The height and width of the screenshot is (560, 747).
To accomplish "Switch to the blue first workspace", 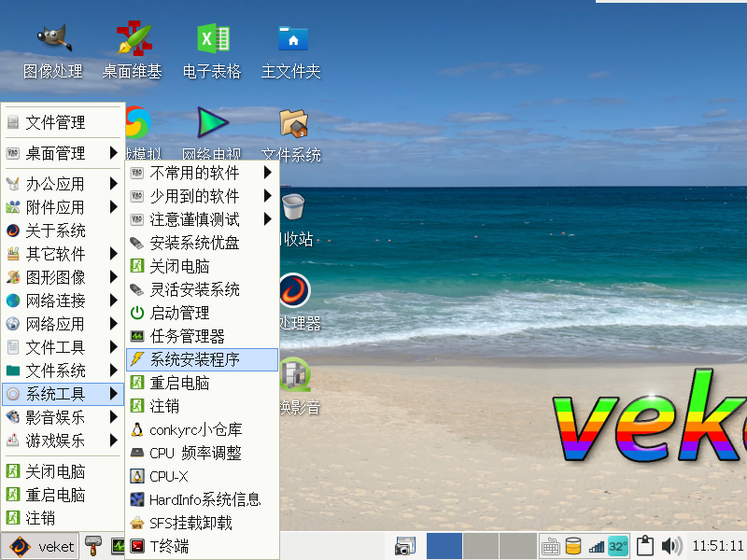I will [x=444, y=546].
